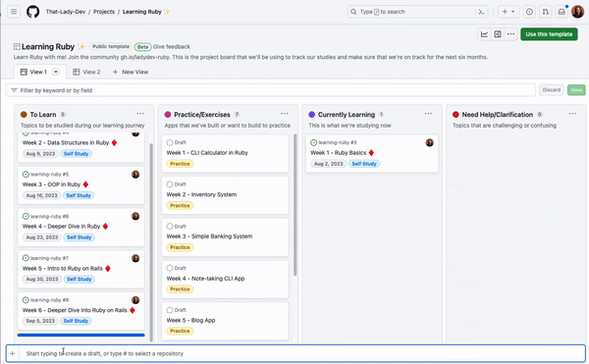Click draft icon on Week 4 - Note-taking CLI App
Image resolution: width=589 pixels, height=364 pixels.
(x=170, y=268)
